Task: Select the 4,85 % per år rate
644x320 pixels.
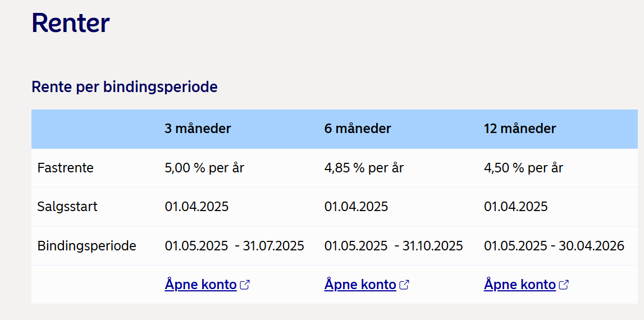Action: [x=364, y=168]
